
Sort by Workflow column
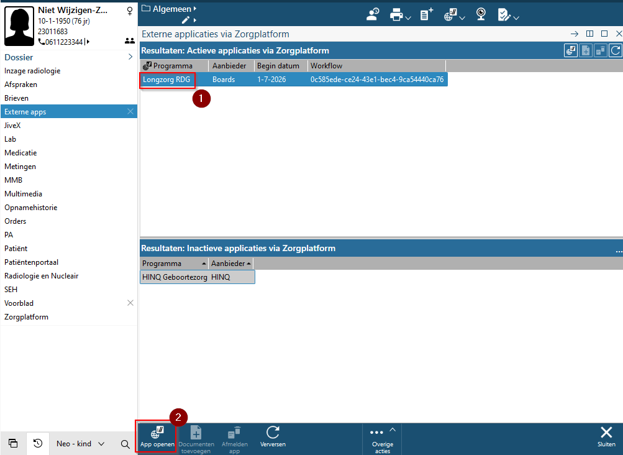[376, 66]
